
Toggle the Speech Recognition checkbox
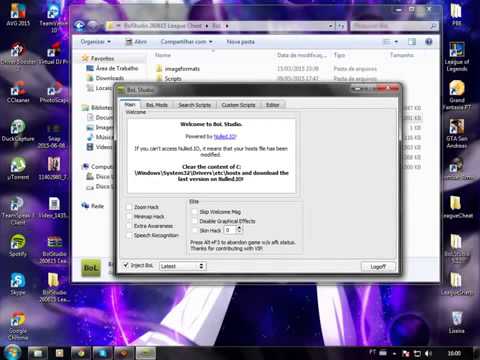tap(129, 235)
